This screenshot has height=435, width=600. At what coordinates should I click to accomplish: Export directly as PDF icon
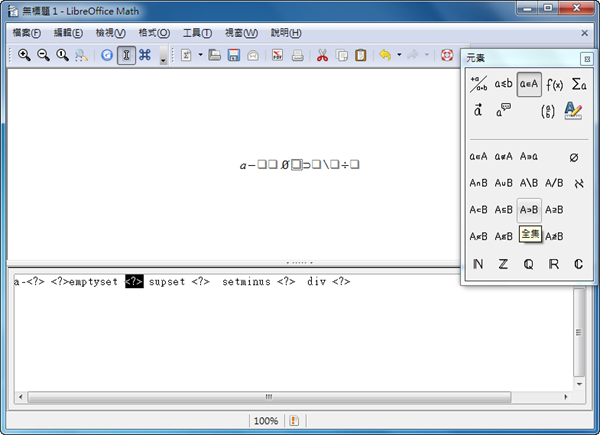(x=277, y=55)
